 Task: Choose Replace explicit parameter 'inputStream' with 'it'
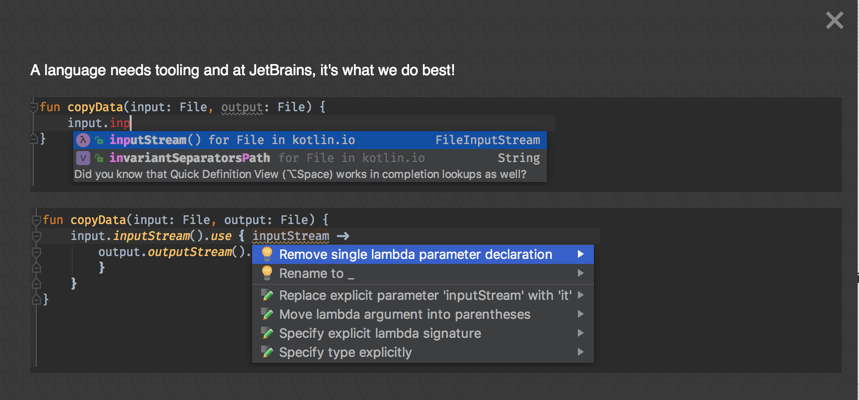[x=422, y=295]
